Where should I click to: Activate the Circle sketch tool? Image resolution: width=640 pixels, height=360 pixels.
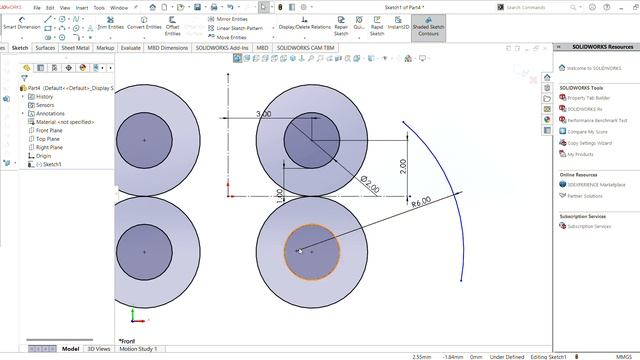(62, 19)
